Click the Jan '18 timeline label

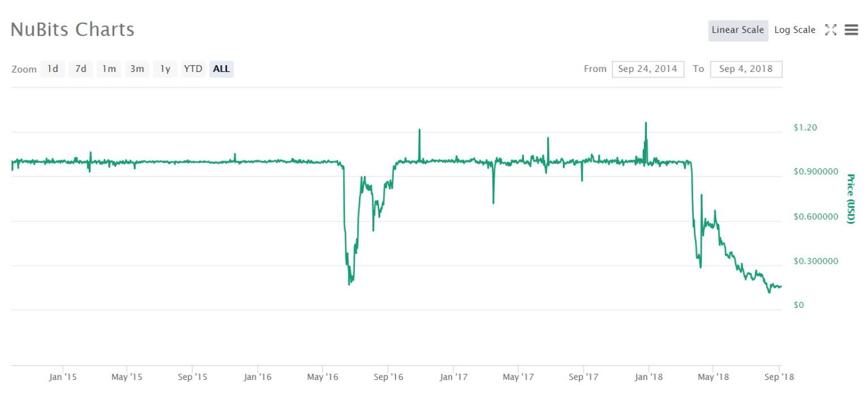click(x=648, y=377)
